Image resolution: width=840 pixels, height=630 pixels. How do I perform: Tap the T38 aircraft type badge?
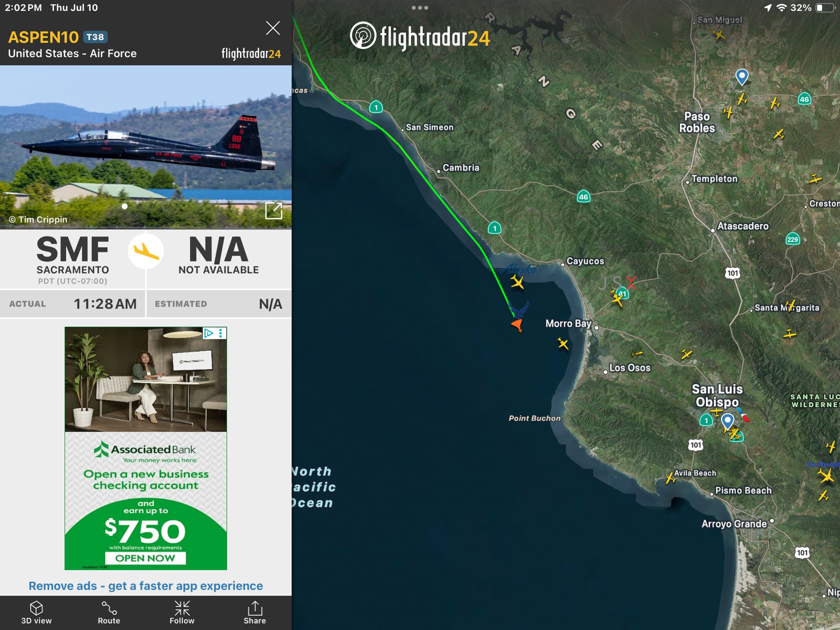point(95,37)
